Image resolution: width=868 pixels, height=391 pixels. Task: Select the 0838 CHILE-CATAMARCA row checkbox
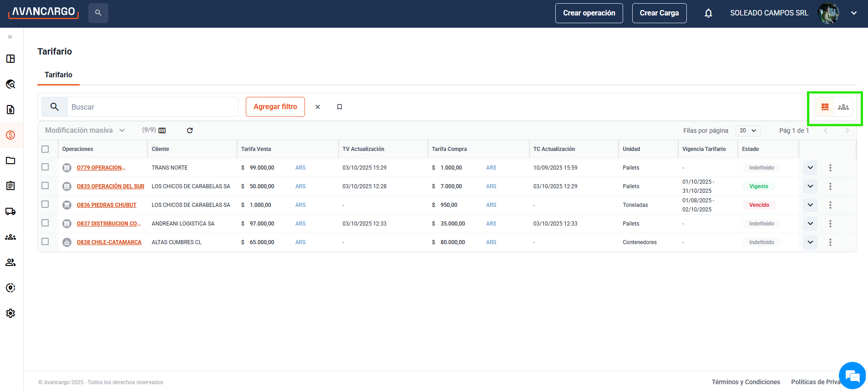pos(45,241)
